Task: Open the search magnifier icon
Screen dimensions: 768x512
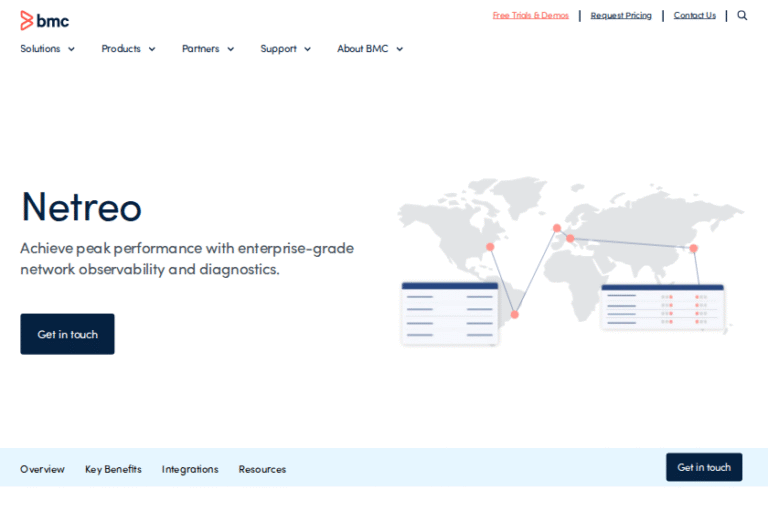Action: [x=742, y=15]
